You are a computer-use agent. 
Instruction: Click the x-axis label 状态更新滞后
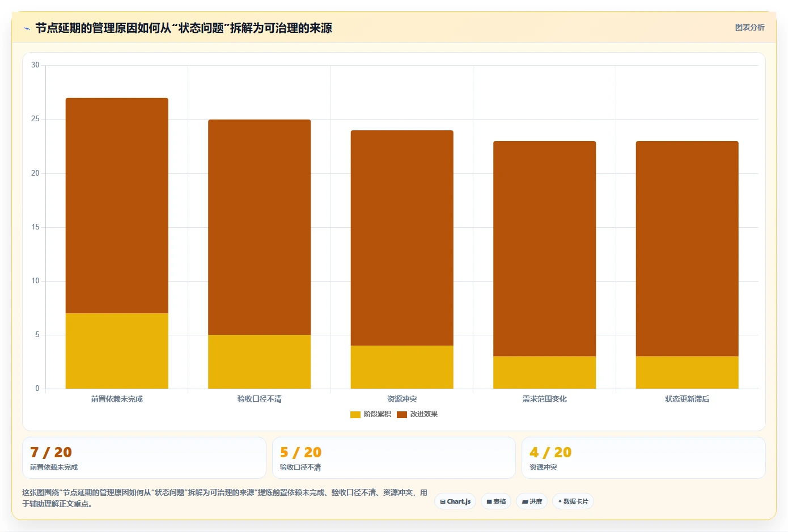687,399
